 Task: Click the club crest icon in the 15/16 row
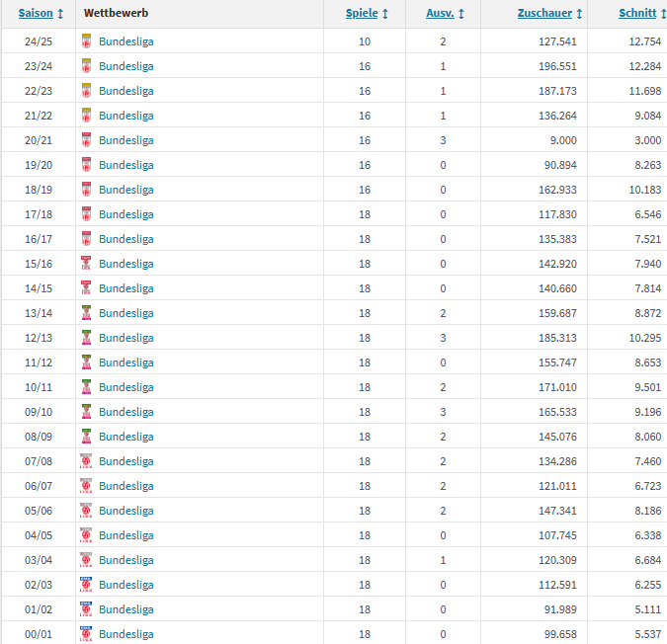tap(87, 264)
